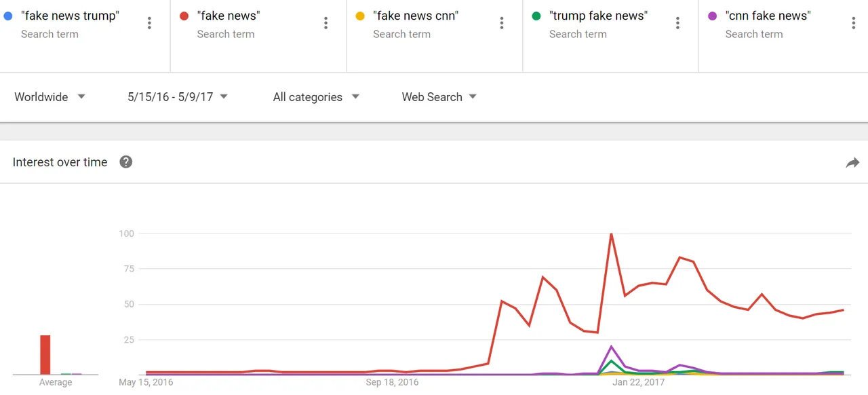Open options menu for "fake news trump" term
This screenshot has width=868, height=395.
pyautogui.click(x=149, y=23)
